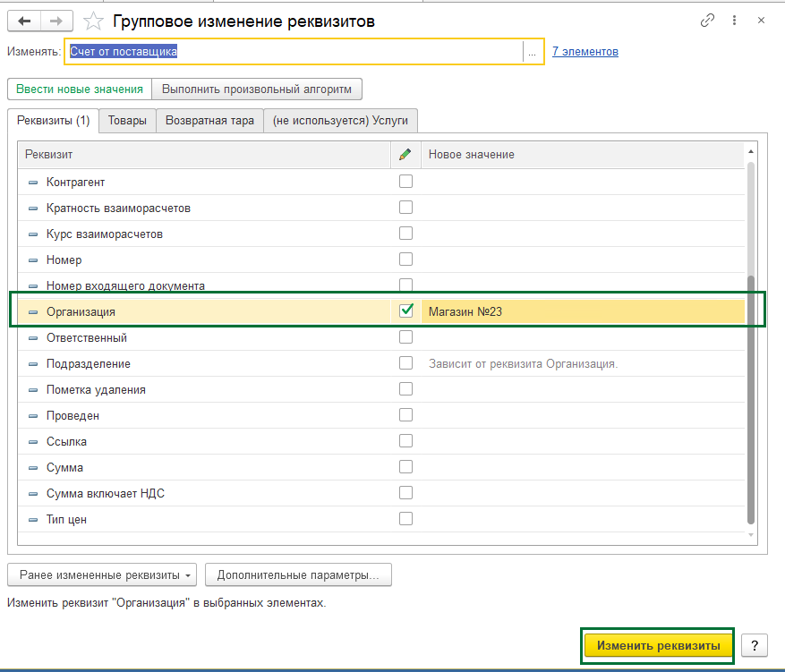Click the attribute icon next to Подразделение
This screenshot has height=672, width=785.
33,364
